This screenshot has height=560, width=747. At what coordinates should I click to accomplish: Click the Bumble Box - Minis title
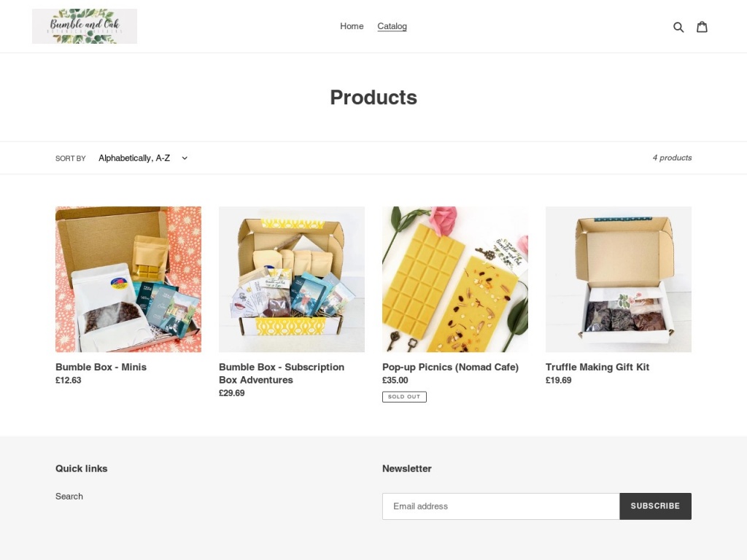tap(101, 367)
